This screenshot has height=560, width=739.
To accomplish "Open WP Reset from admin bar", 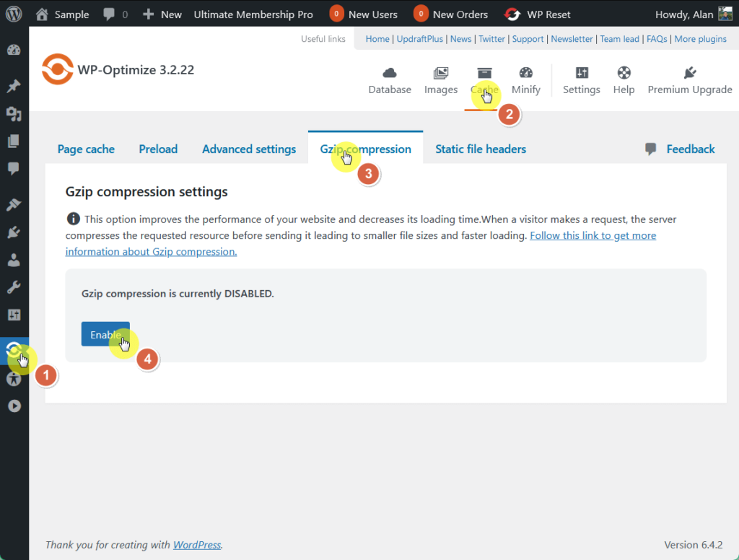I will (x=537, y=14).
